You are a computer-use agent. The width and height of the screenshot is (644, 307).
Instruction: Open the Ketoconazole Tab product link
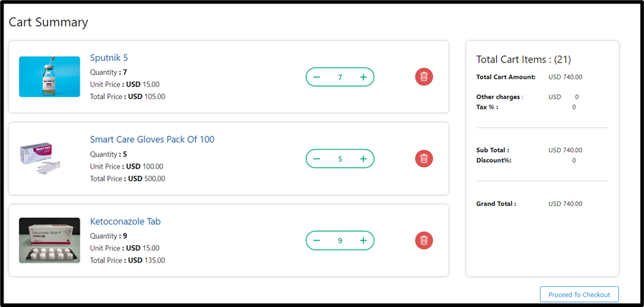click(x=125, y=221)
